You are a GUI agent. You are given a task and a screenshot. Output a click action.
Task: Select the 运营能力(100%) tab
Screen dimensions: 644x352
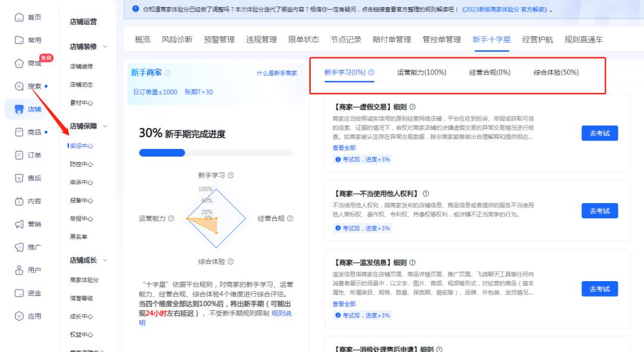point(422,73)
